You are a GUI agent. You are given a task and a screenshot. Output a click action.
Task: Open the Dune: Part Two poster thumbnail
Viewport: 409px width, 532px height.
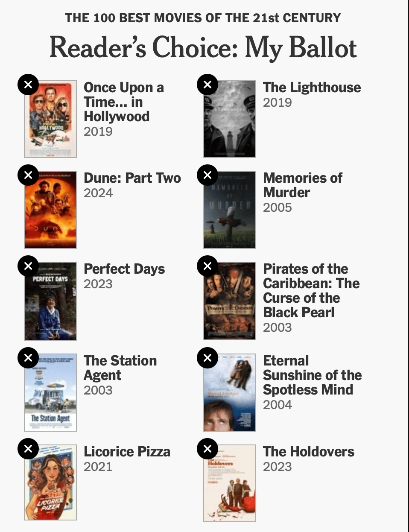coord(50,210)
